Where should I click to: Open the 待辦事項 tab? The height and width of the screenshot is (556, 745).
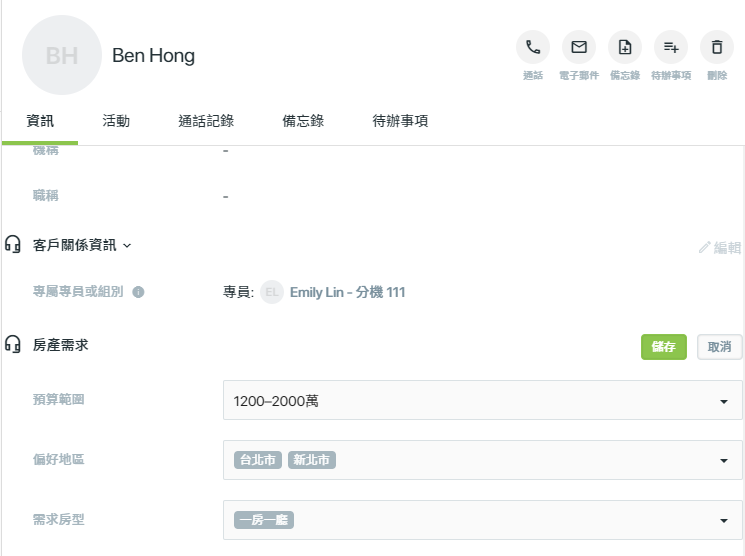pos(400,121)
